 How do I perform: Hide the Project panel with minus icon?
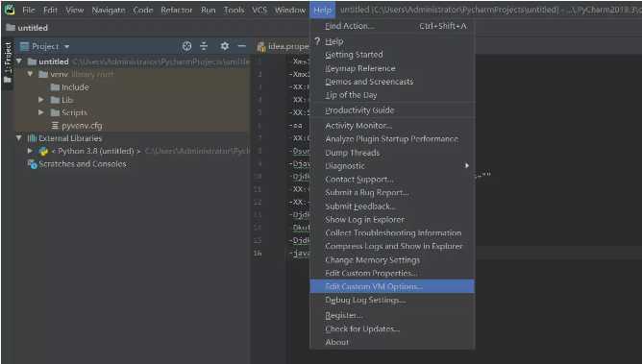[242, 46]
